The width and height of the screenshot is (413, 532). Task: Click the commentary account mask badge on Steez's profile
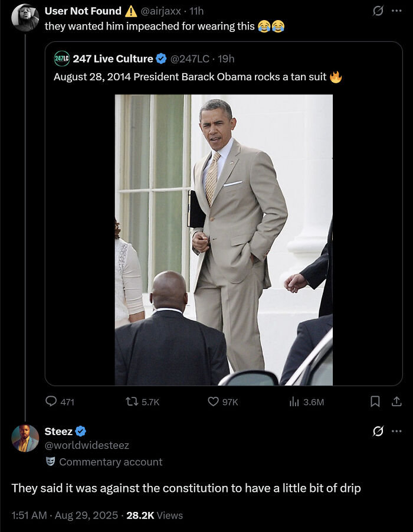point(53,462)
